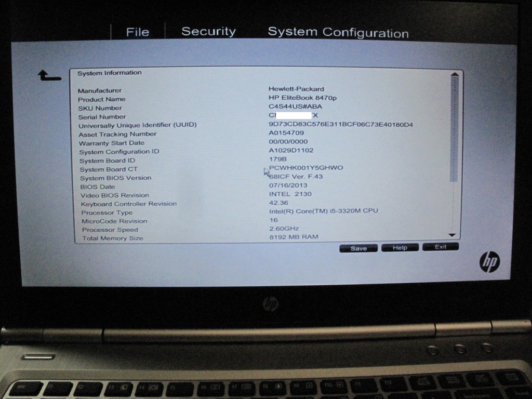
Task: Click the back arrow icon
Action: pos(49,75)
